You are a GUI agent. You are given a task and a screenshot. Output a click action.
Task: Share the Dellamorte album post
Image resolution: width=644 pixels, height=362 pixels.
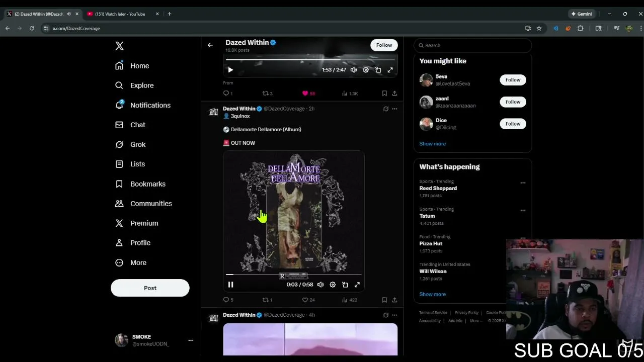point(394,300)
